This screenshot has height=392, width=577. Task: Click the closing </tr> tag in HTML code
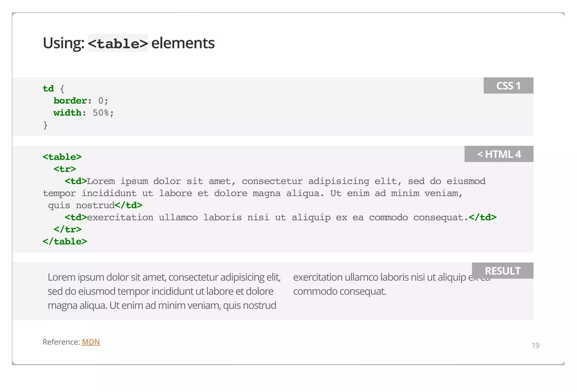click(68, 229)
